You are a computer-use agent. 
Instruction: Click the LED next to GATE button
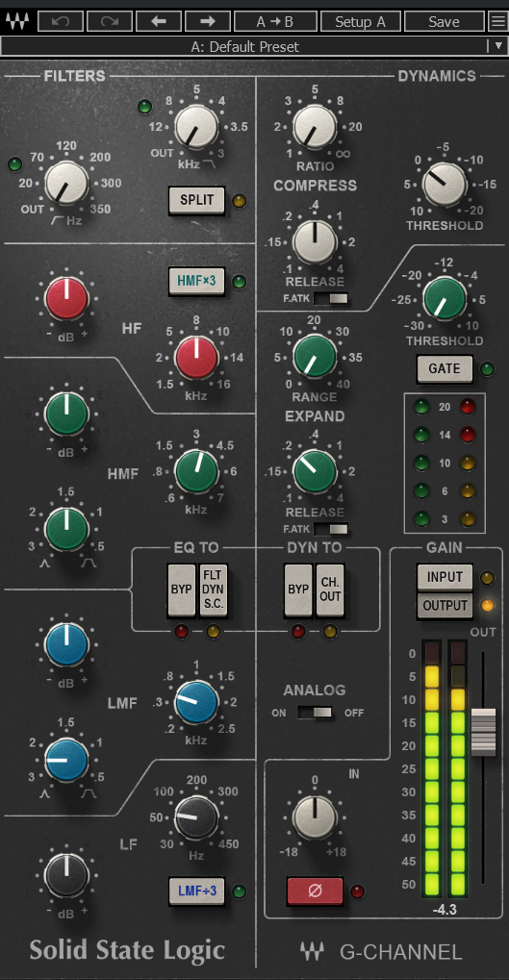pyautogui.click(x=487, y=368)
